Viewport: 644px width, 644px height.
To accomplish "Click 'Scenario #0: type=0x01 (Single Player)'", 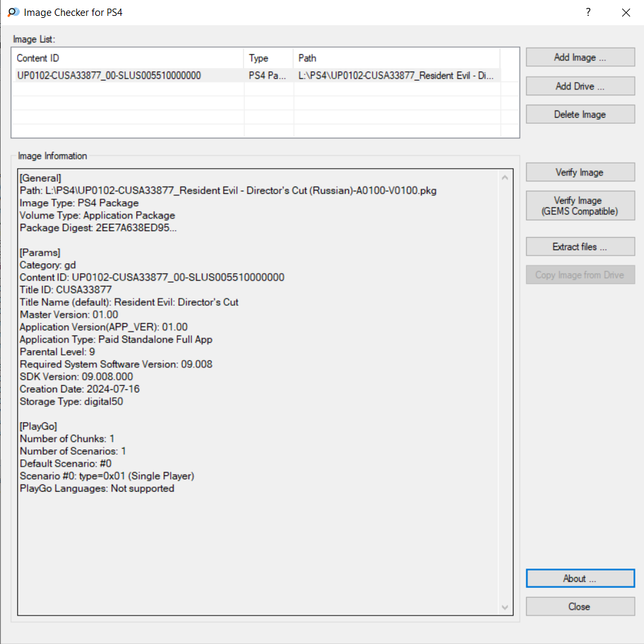I will click(x=107, y=476).
